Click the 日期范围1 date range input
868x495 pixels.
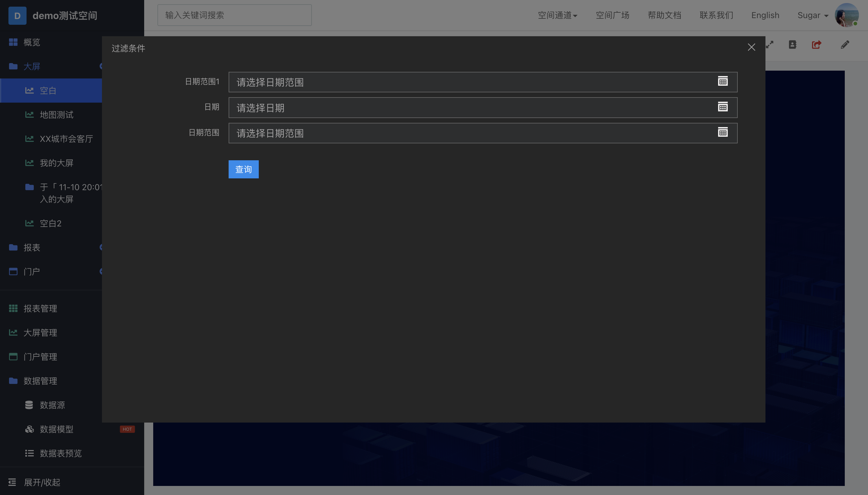coord(483,82)
